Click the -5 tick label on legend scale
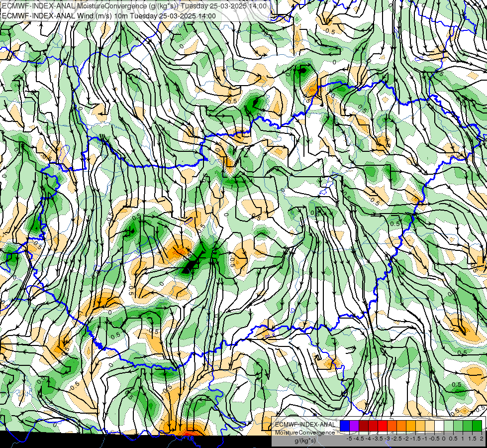This screenshot has height=448, width=487. (x=349, y=439)
